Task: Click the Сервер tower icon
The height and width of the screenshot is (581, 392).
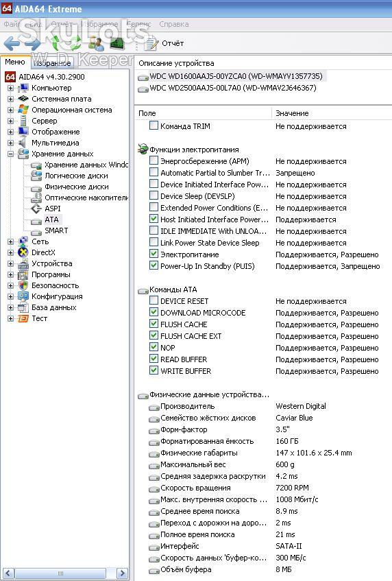Action: pos(23,121)
